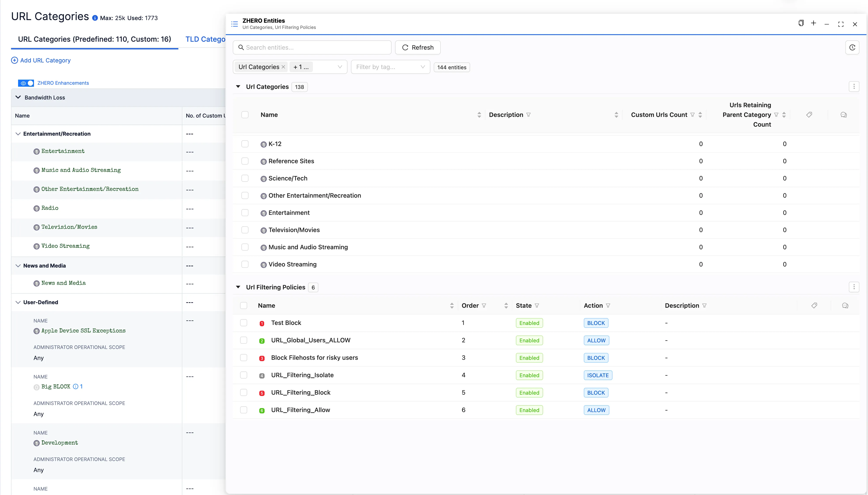
Task: Open Url Filtering Policies three-dot menu
Action: coord(854,287)
